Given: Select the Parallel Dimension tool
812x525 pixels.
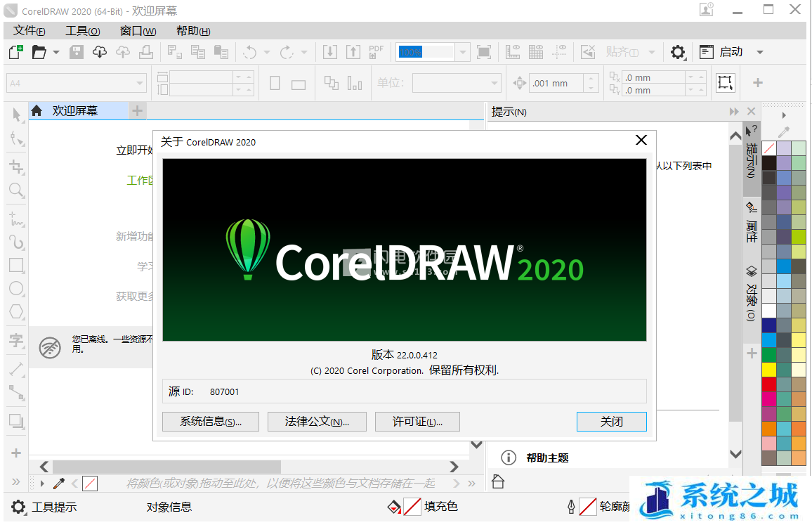Looking at the screenshot, I should [17, 369].
